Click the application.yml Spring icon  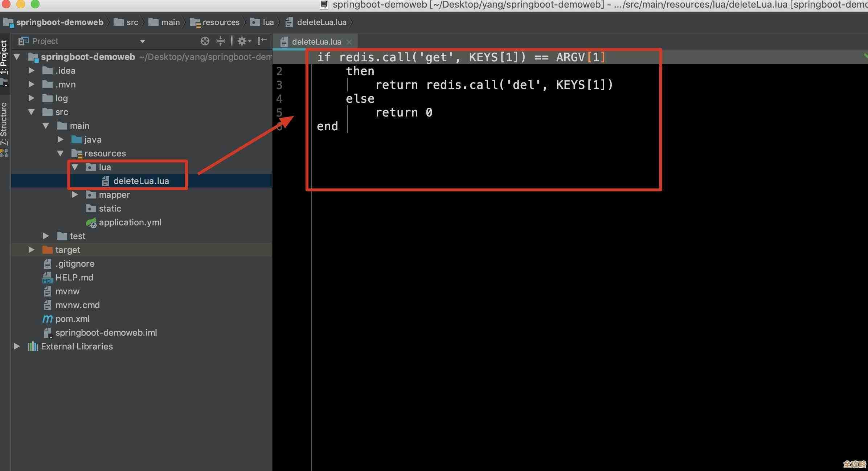[x=91, y=222]
